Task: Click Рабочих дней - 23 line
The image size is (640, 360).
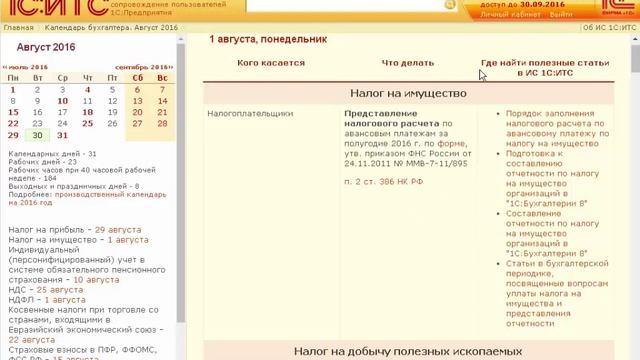Action: click(42, 162)
